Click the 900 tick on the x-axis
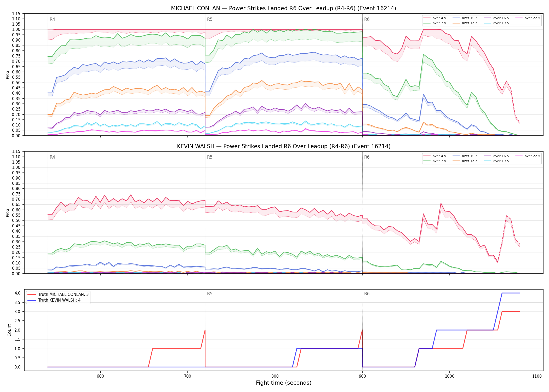This screenshot has width=549, height=392. [x=362, y=376]
